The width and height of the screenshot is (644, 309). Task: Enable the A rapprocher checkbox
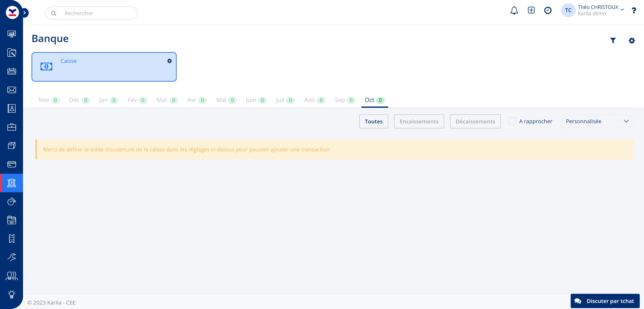(x=512, y=121)
